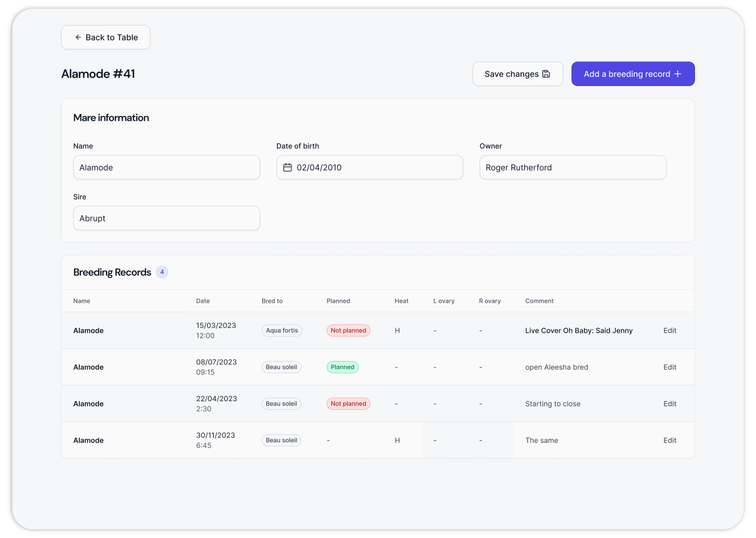Edit the 15/03/2023 breeding record
The image size is (756, 538).
[x=669, y=330]
